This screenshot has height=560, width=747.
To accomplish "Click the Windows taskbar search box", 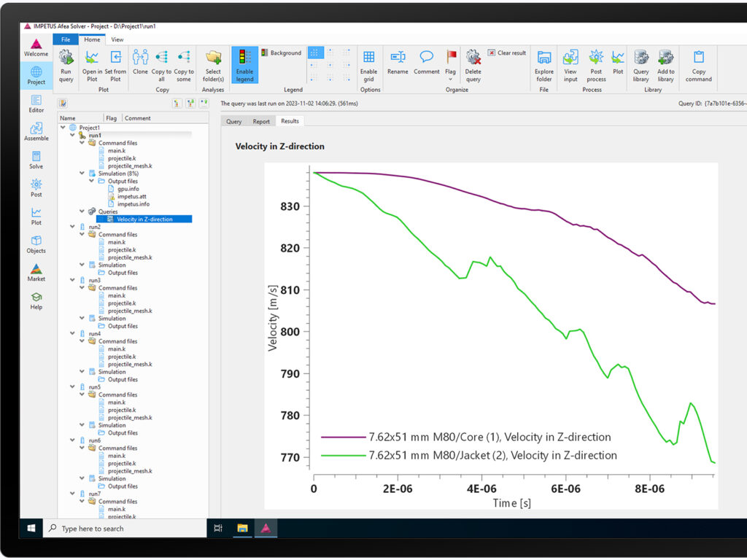I will (x=124, y=529).
